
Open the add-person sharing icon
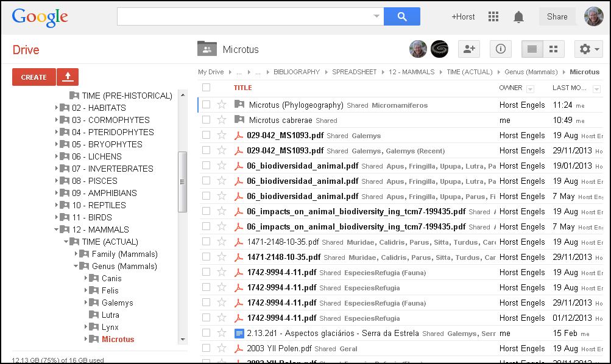pos(469,49)
